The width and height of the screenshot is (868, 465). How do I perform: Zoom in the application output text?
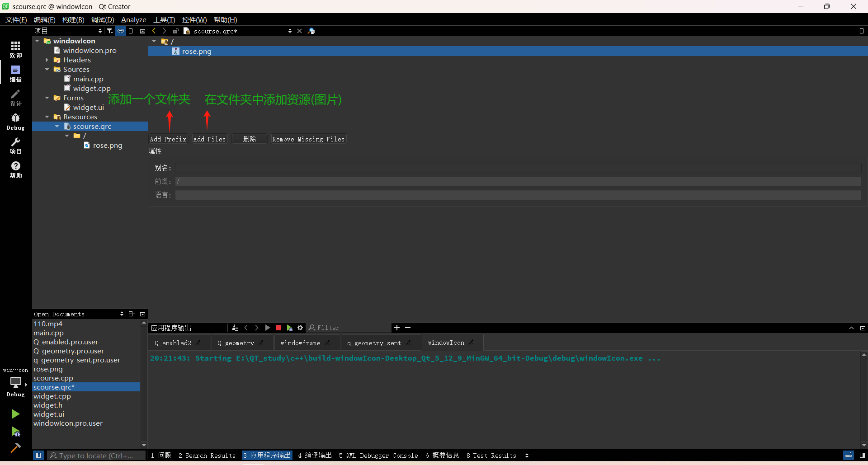tap(397, 328)
